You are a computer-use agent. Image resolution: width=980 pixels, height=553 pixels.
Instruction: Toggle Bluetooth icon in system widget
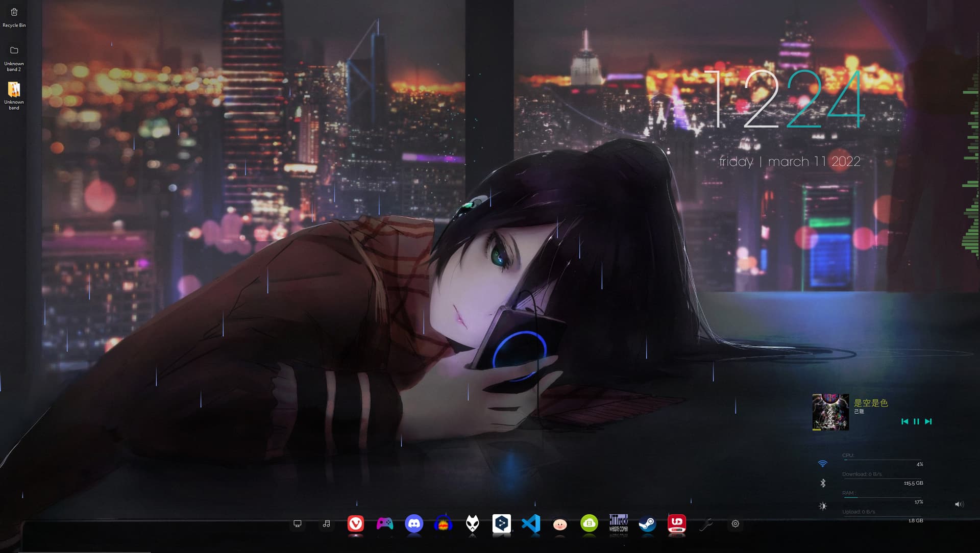[823, 483]
